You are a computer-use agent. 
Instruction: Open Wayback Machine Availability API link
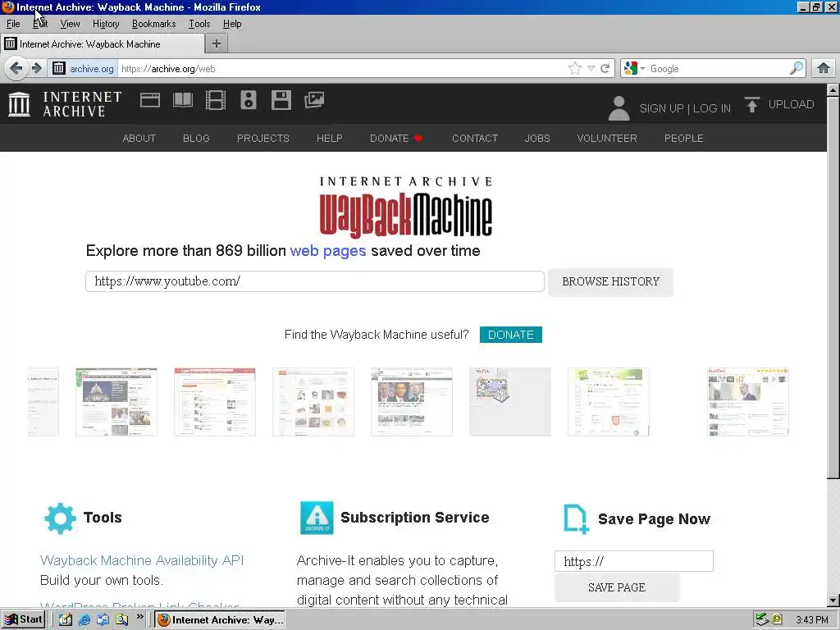142,560
